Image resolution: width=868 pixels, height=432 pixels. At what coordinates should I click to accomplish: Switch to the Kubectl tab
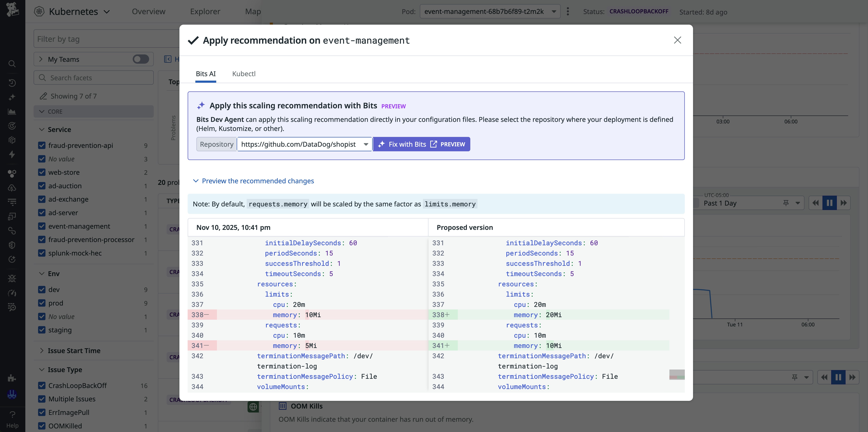click(244, 74)
